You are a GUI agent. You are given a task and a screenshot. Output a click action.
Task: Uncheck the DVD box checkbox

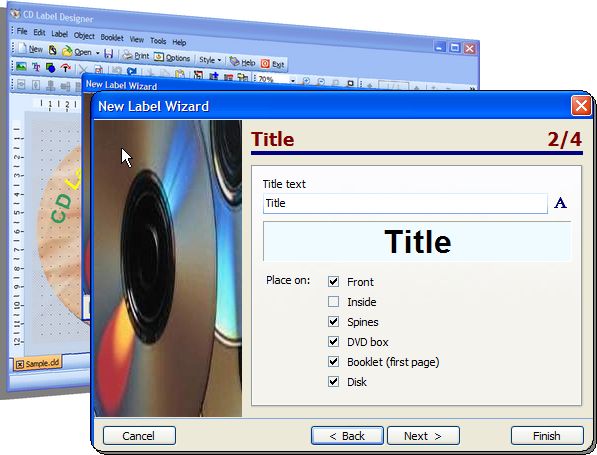click(334, 342)
